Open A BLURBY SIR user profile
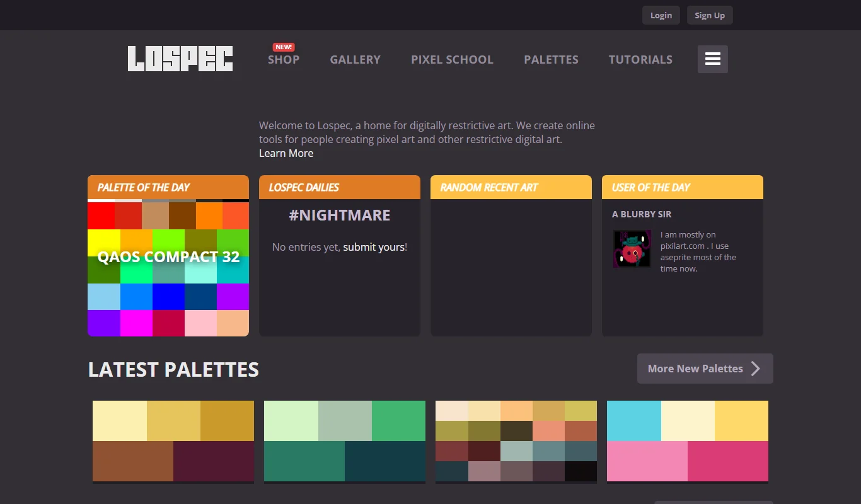The width and height of the screenshot is (861, 504). [x=642, y=214]
